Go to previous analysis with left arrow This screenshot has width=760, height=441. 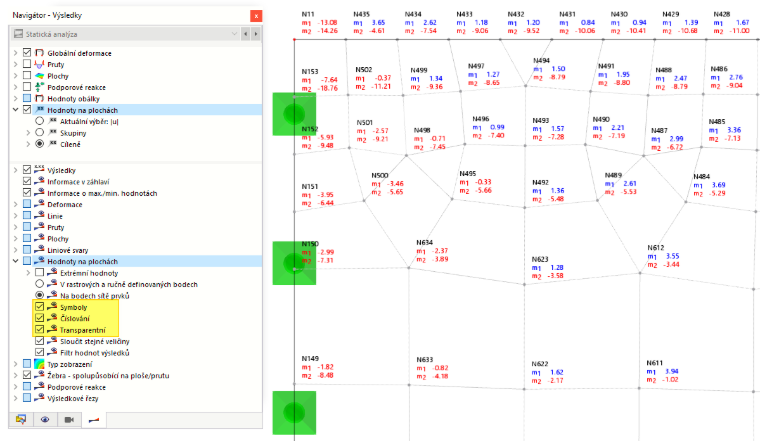pos(246,34)
